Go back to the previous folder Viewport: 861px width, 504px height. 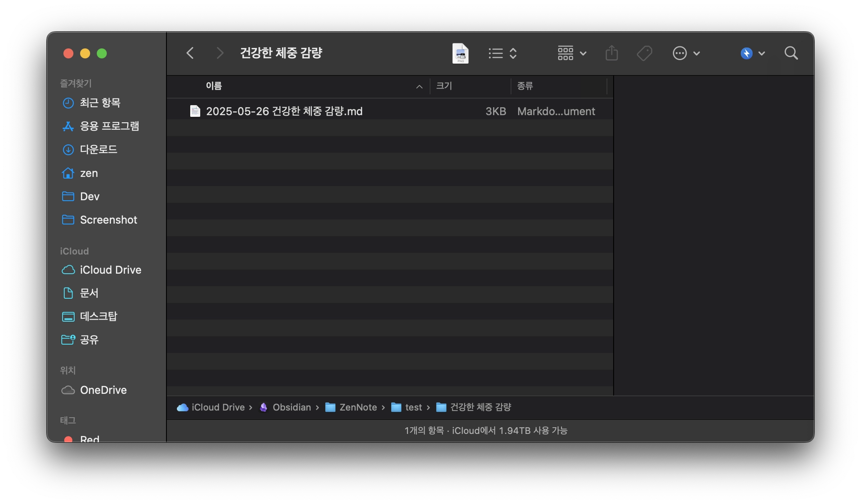190,53
